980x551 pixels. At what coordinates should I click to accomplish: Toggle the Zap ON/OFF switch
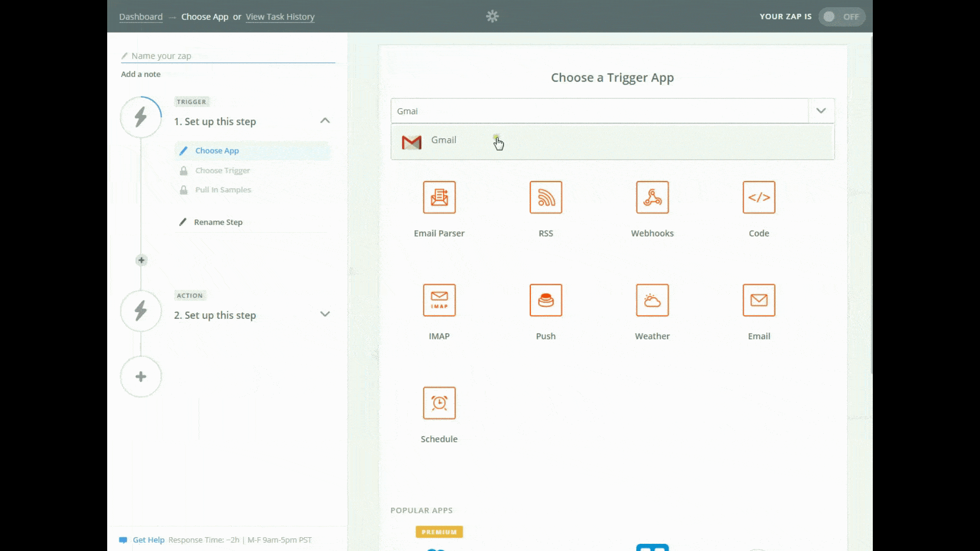(x=841, y=17)
